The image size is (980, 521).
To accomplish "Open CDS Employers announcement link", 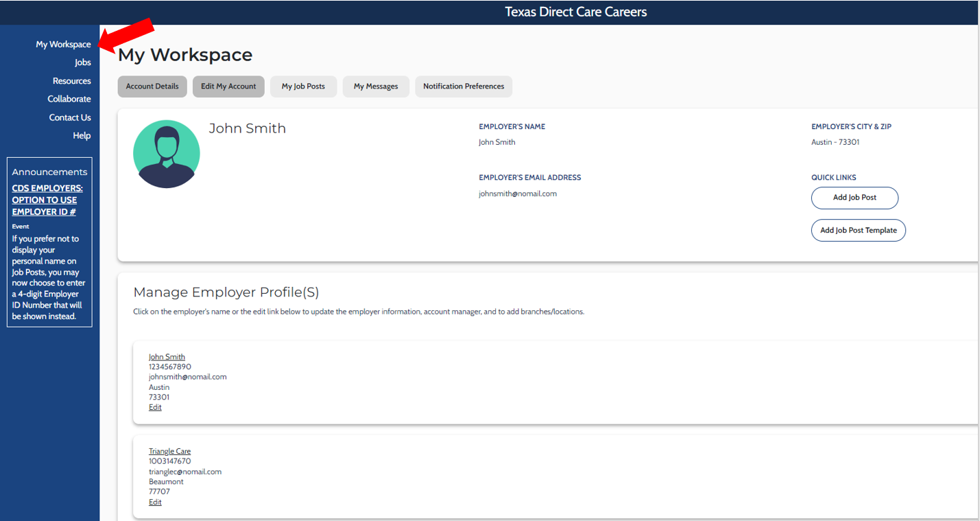I will [47, 200].
